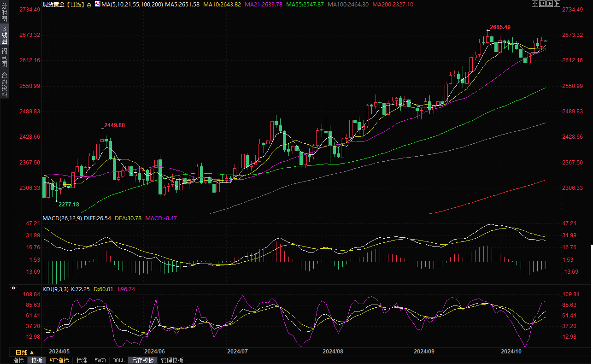Click the jump-to-start chart icon

(542, 4)
